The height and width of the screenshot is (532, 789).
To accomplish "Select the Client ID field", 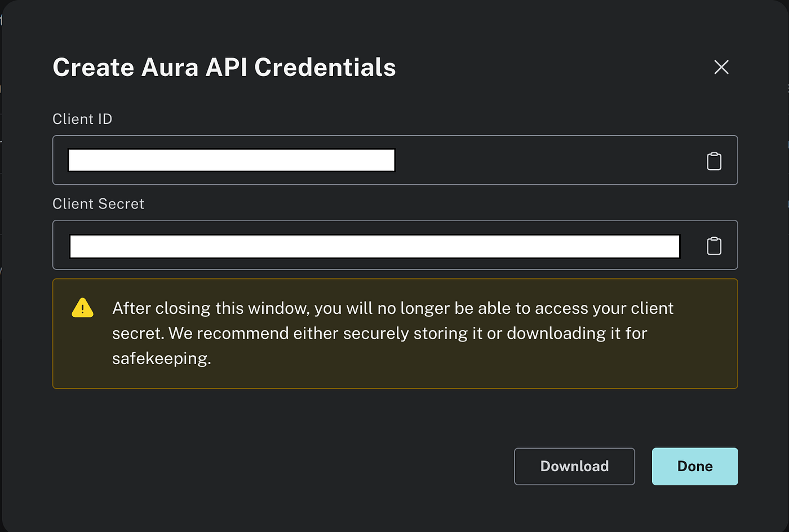I will point(395,160).
